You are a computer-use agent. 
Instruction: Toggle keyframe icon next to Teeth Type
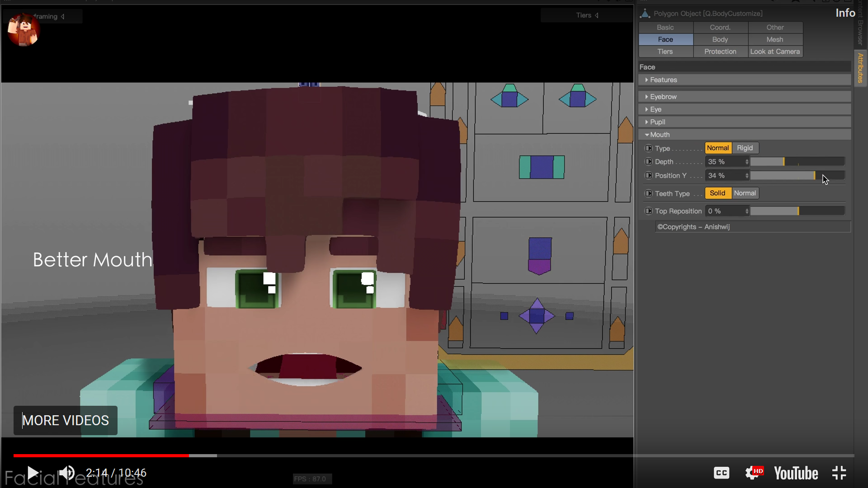click(x=648, y=193)
